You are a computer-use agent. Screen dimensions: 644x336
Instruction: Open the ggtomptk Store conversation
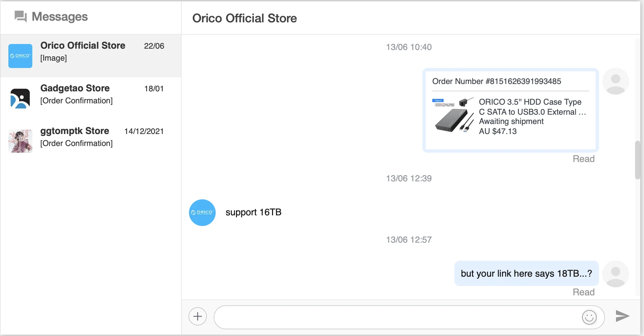pos(91,141)
